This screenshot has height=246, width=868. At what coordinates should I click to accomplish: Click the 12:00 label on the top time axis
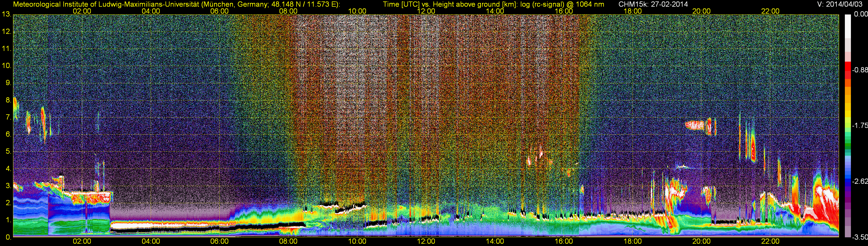point(426,11)
